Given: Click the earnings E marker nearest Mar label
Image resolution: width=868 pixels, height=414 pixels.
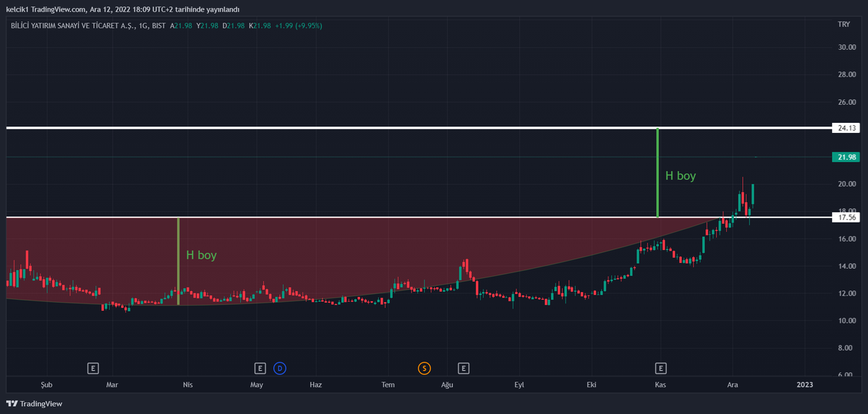Looking at the screenshot, I should coord(93,368).
